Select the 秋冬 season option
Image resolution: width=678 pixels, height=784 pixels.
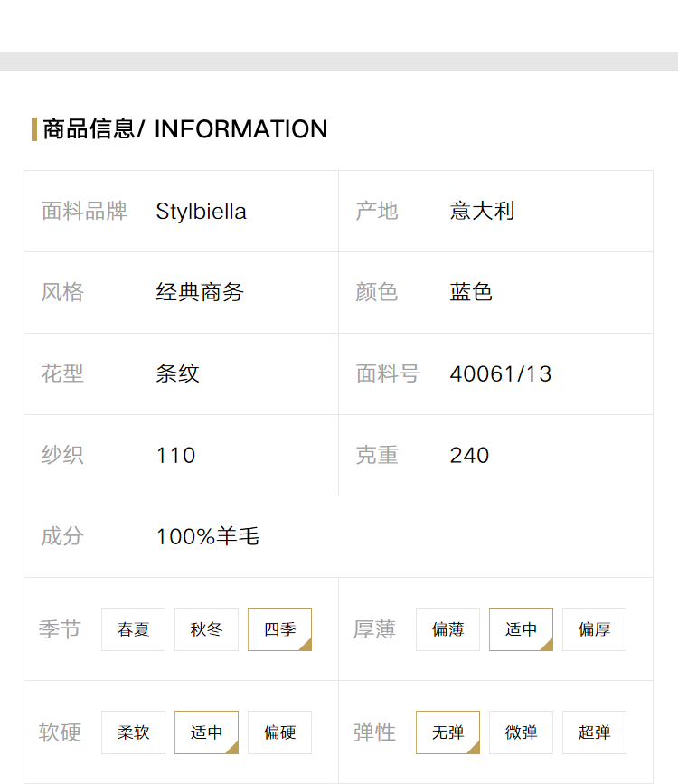206,629
